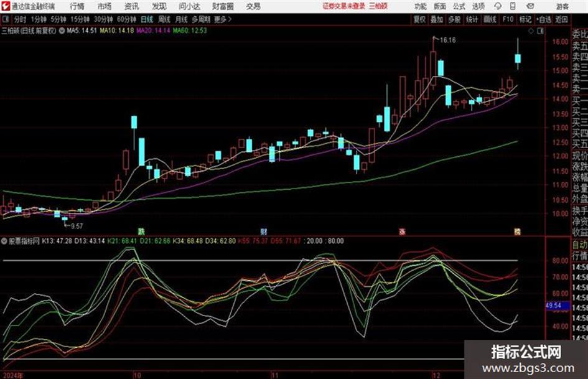Switch to 60分钟 period
588x379 pixels.
pos(127,19)
